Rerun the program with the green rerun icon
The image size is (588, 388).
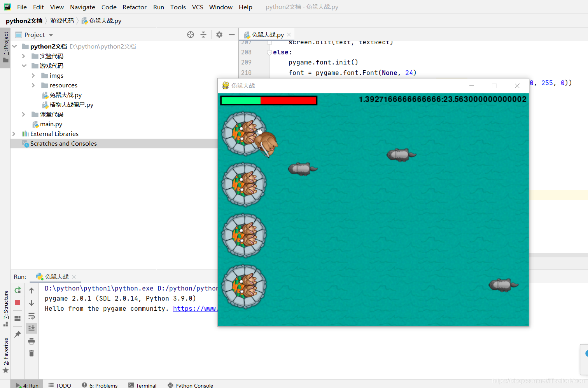(x=17, y=291)
